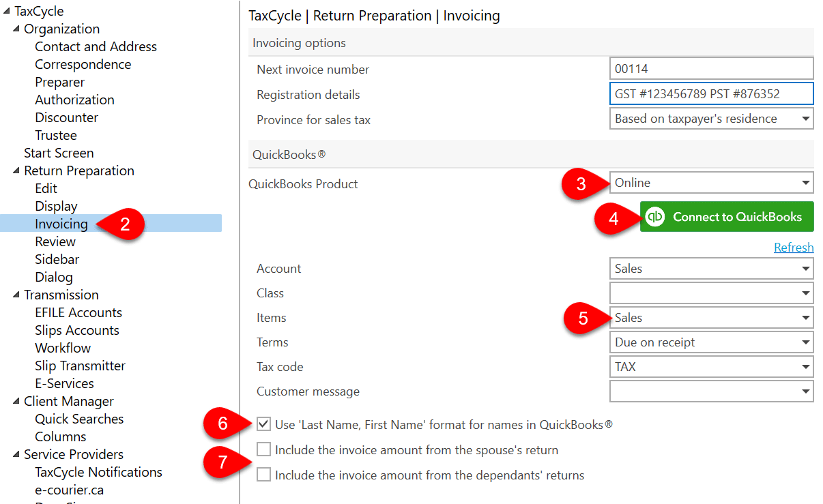
Task: Open the Items dropdown
Action: (x=711, y=318)
